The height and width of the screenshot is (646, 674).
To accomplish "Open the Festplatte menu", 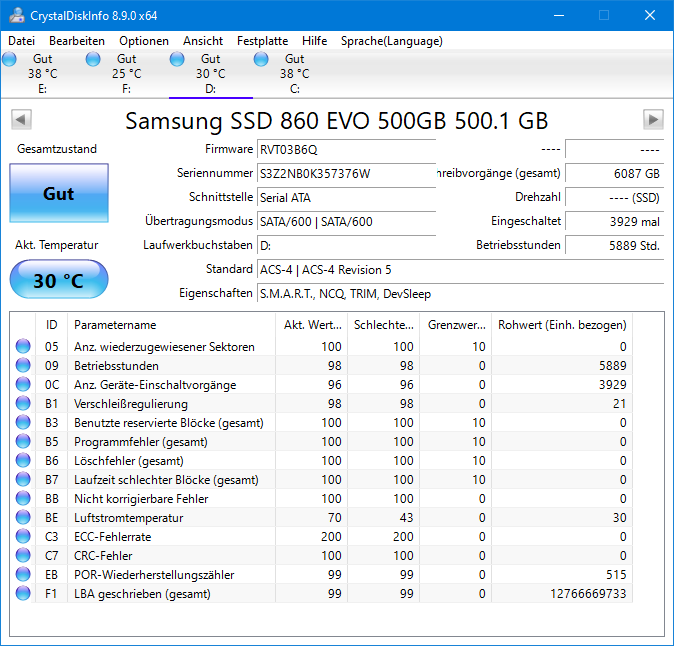I will 263,41.
